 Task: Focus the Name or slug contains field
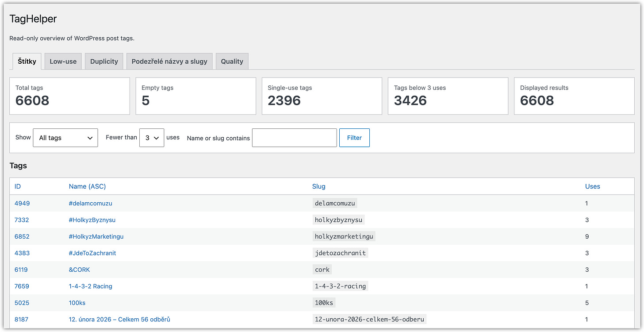pyautogui.click(x=294, y=138)
